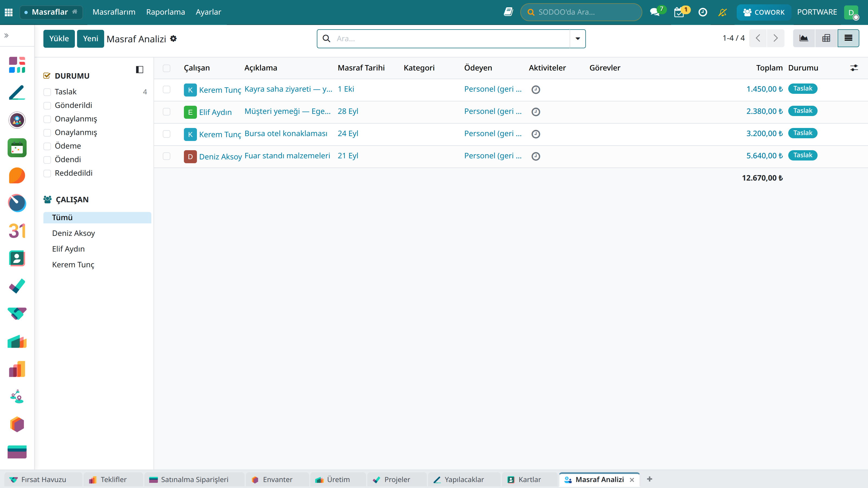
Task: Open the Masraf Analizi settings gear
Action: coord(173,39)
